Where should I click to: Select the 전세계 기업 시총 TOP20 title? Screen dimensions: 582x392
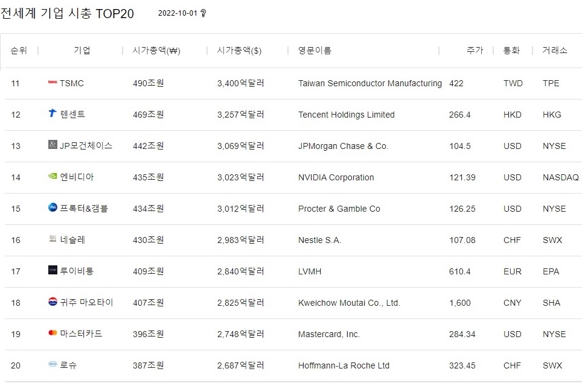[67, 13]
